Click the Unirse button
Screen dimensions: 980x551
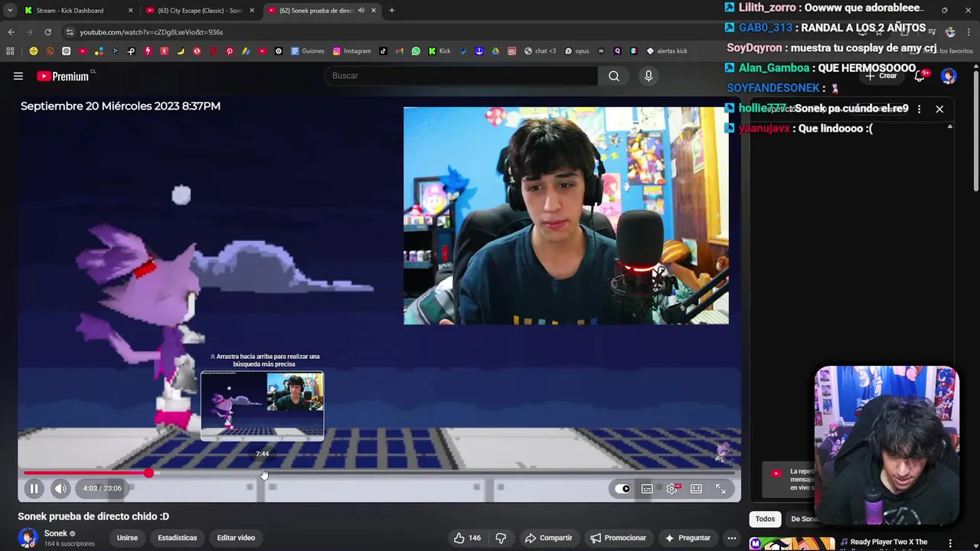click(x=127, y=537)
